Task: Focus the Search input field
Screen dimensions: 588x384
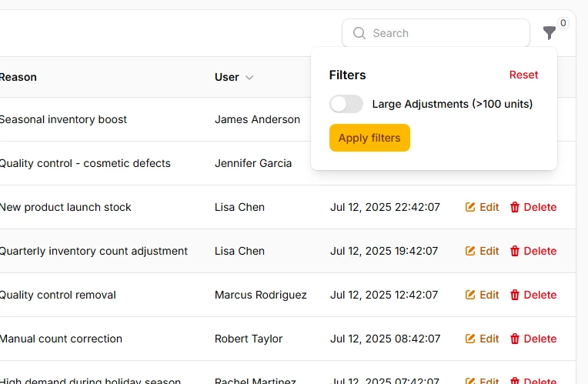Action: [436, 33]
